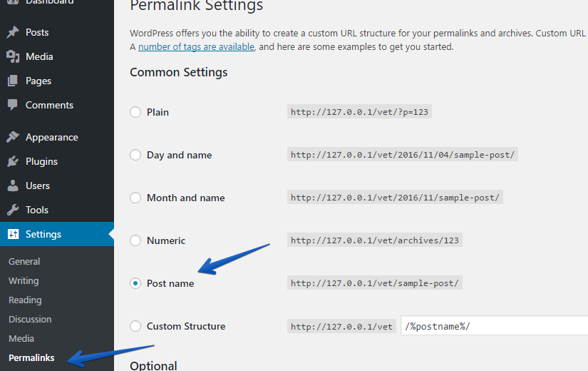Select the Plain permalink radio button
The width and height of the screenshot is (588, 371).
[135, 112]
